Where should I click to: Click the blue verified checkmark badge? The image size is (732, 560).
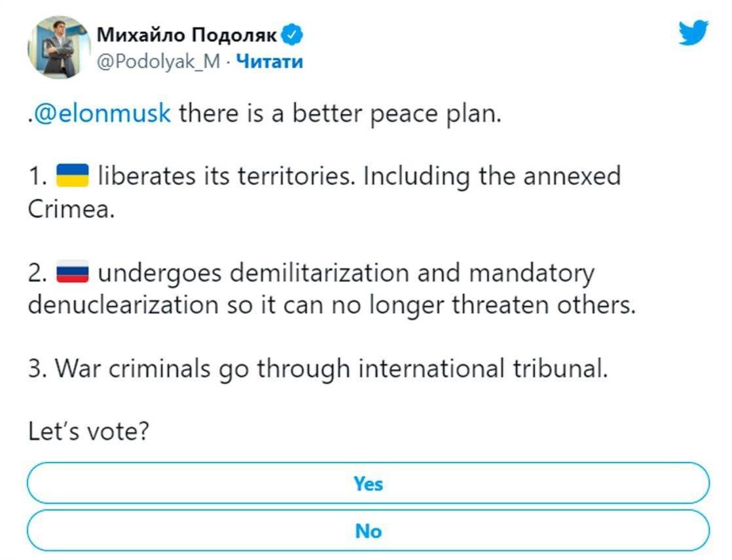pyautogui.click(x=293, y=35)
